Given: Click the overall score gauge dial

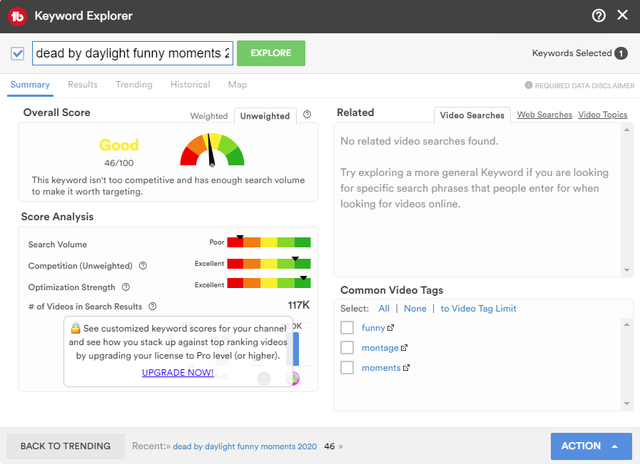Looking at the screenshot, I should 212,149.
